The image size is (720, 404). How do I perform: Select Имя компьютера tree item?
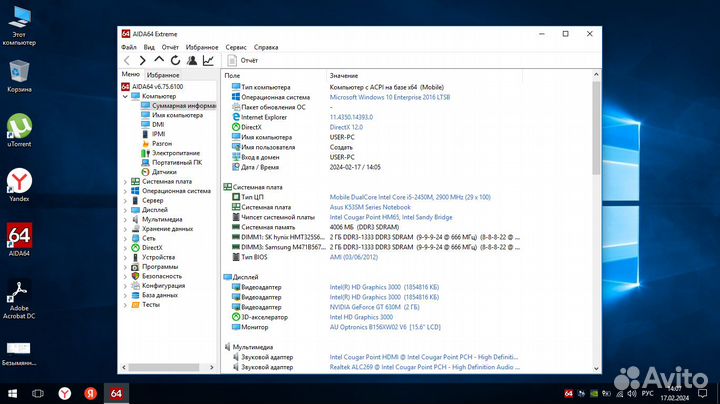(x=172, y=115)
